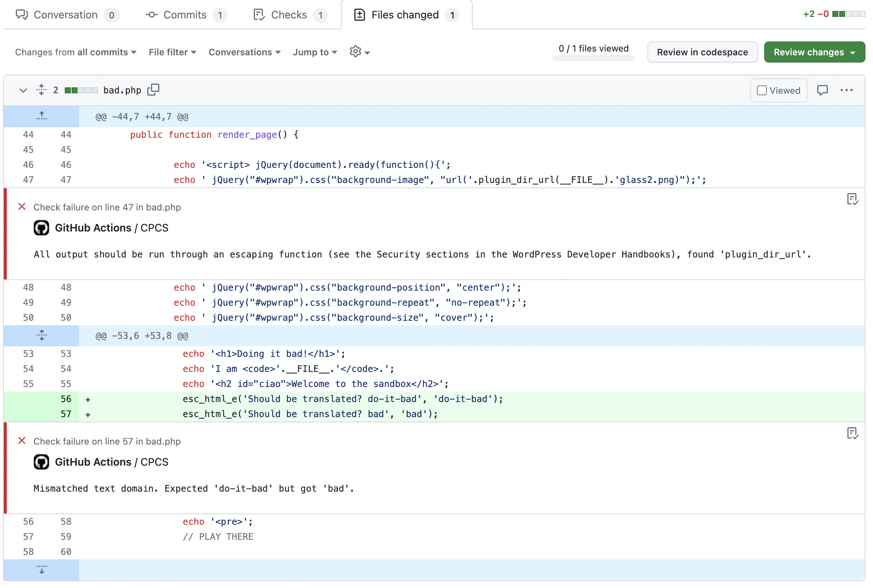Click Review in codespace

pos(702,52)
